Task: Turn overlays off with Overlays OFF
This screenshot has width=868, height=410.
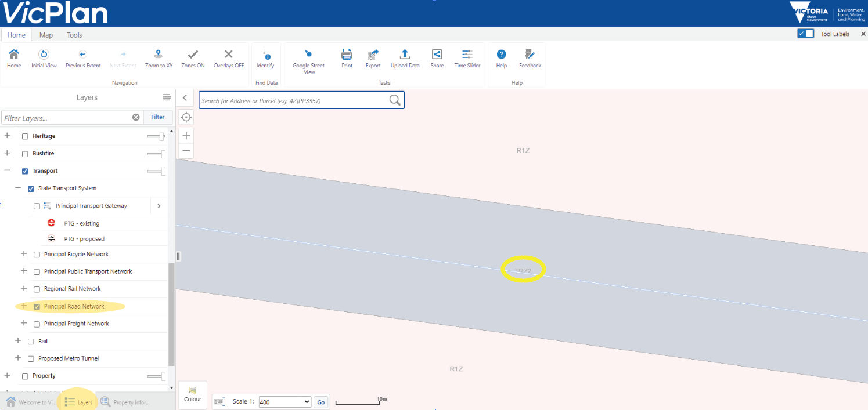Action: pyautogui.click(x=228, y=55)
